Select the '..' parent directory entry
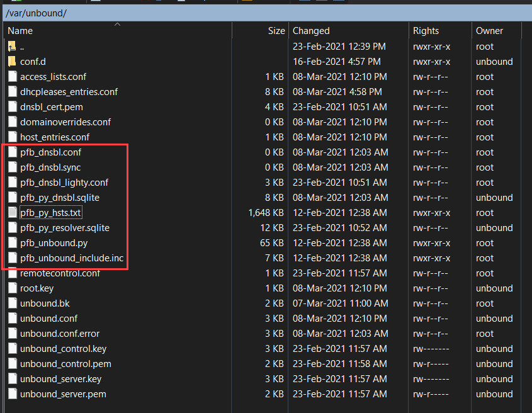This screenshot has height=413, width=532. [21, 47]
